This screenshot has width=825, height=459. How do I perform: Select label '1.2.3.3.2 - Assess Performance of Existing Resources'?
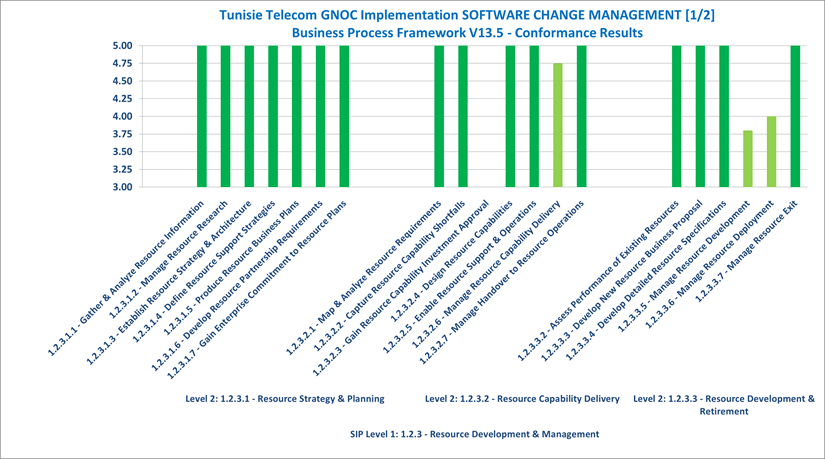598,281
